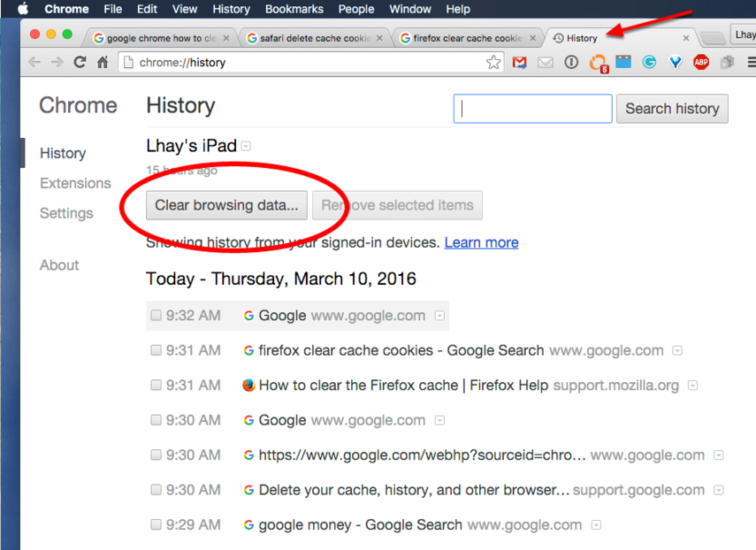
Task: Open the dropdown beside support.mozilla.org entry
Action: pyautogui.click(x=693, y=386)
